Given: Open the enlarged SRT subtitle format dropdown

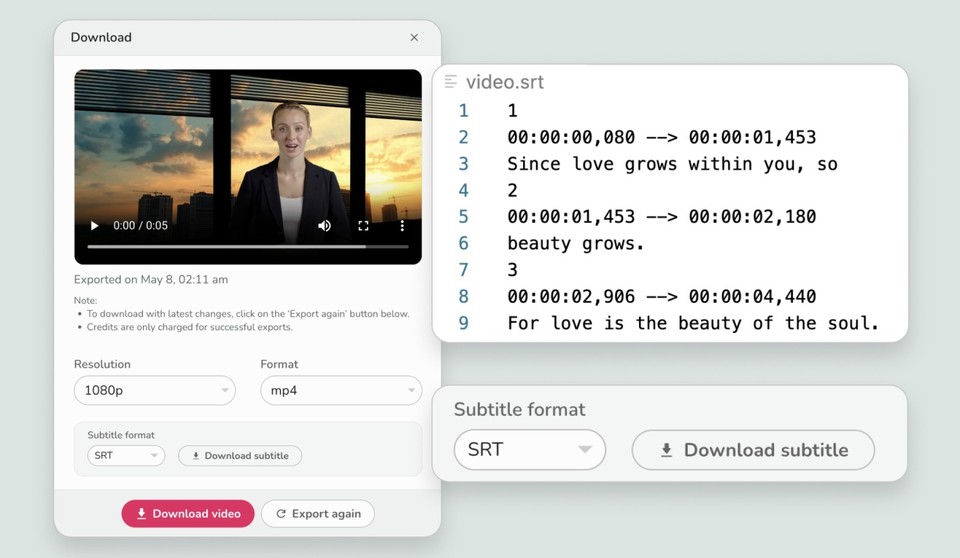Looking at the screenshot, I should [x=530, y=450].
